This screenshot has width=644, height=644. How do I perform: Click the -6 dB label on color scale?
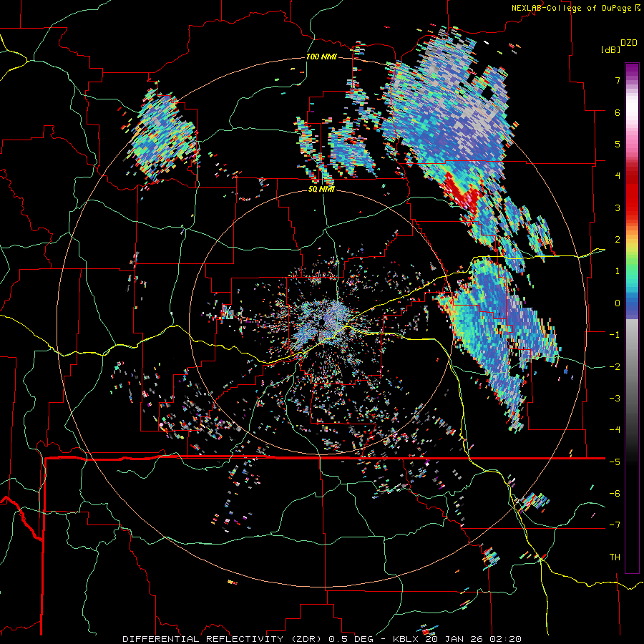615,494
